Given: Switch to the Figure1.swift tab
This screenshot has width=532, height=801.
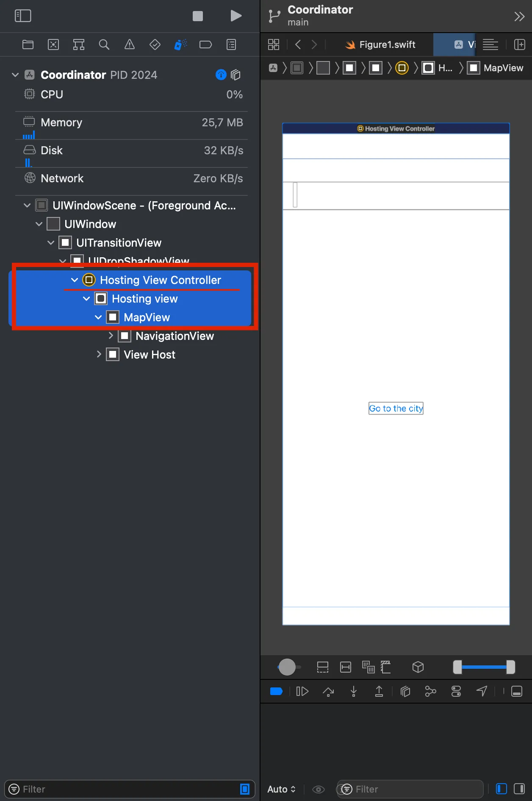Looking at the screenshot, I should [x=380, y=44].
